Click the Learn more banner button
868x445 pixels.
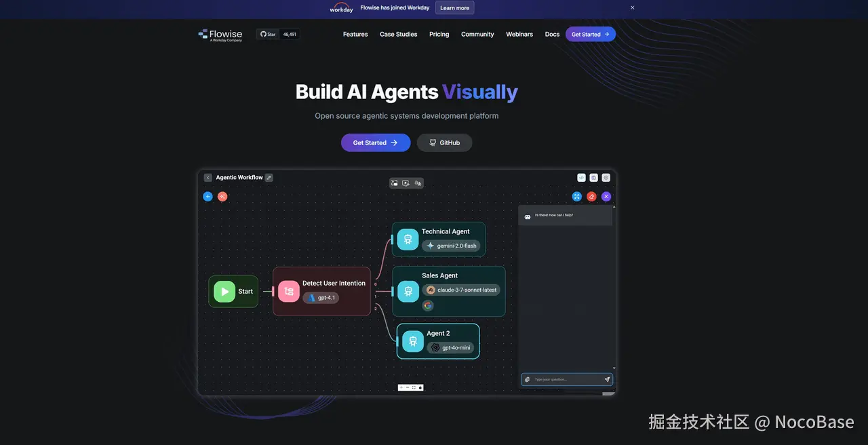(x=454, y=8)
